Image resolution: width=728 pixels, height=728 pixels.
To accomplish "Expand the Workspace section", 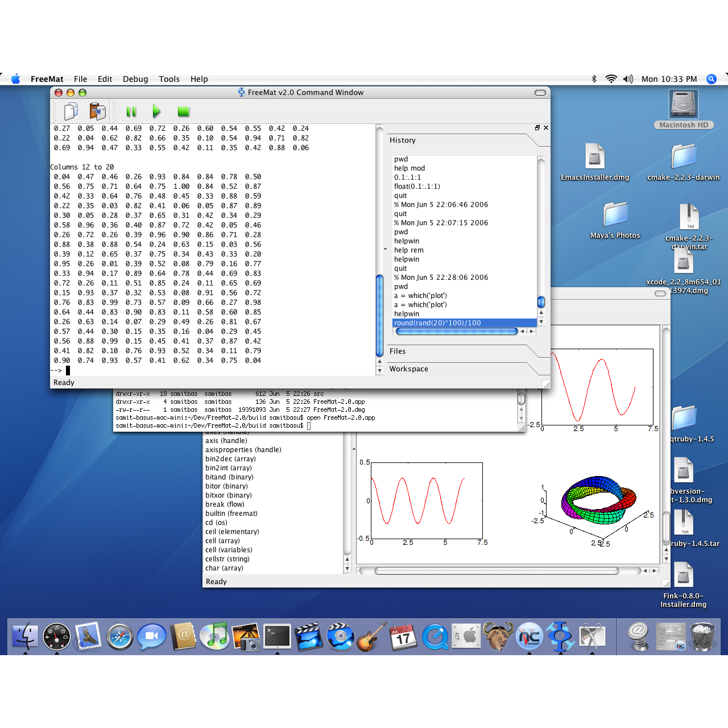I will [408, 369].
